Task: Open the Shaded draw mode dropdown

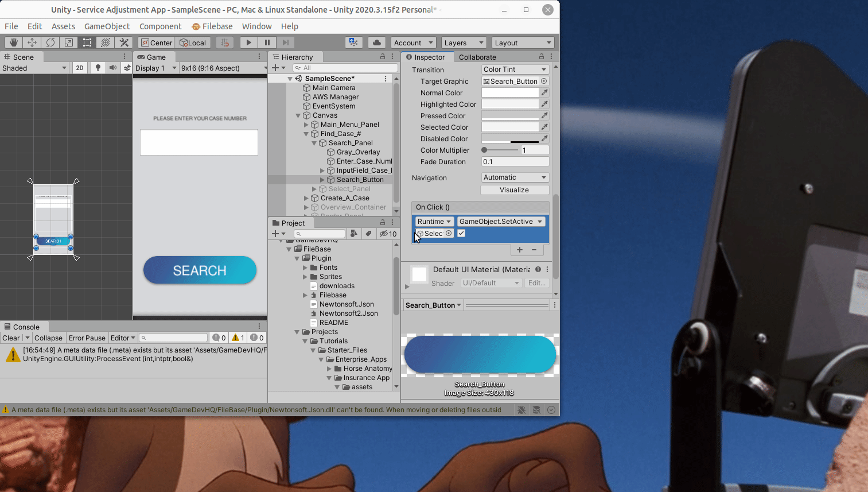Action: (34, 68)
